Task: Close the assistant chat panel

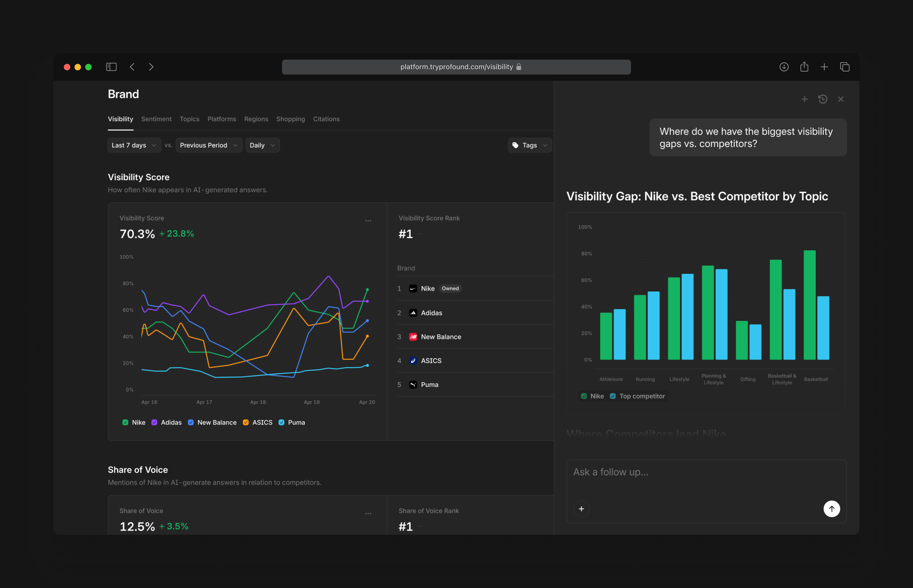Action: tap(841, 99)
